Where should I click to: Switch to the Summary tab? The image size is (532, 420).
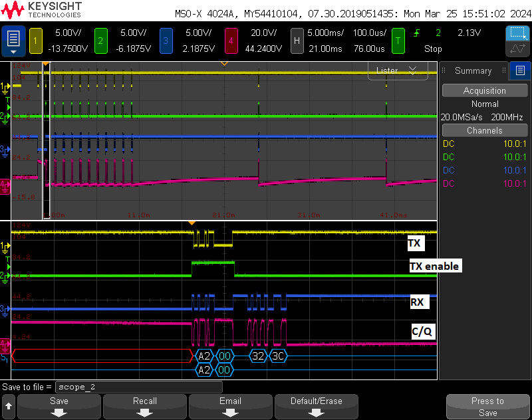tap(473, 70)
